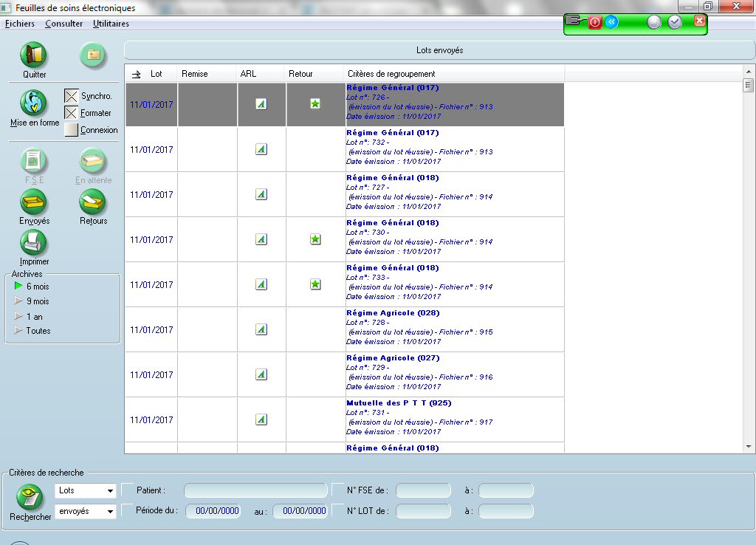The image size is (756, 545).
Task: Open the Envoyés sent lots icon
Action: click(x=33, y=202)
